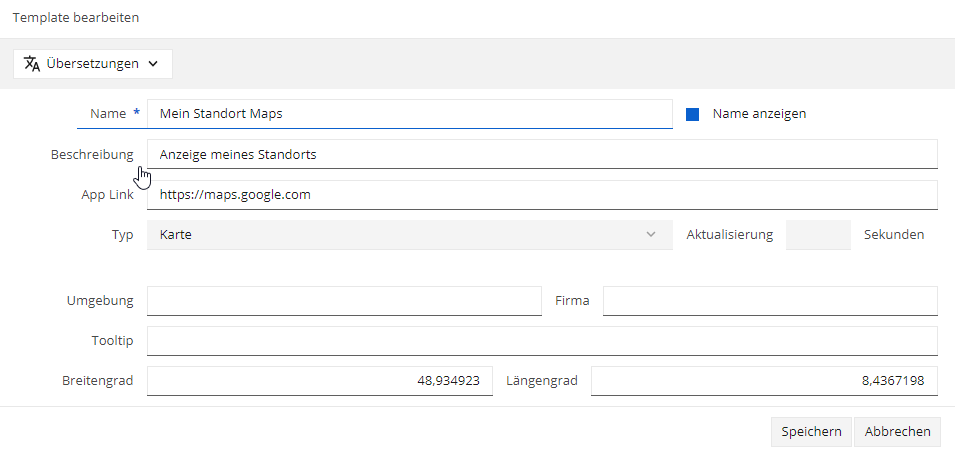This screenshot has height=456, width=955.
Task: Click the Aktualisierung seconds field
Action: coord(818,234)
